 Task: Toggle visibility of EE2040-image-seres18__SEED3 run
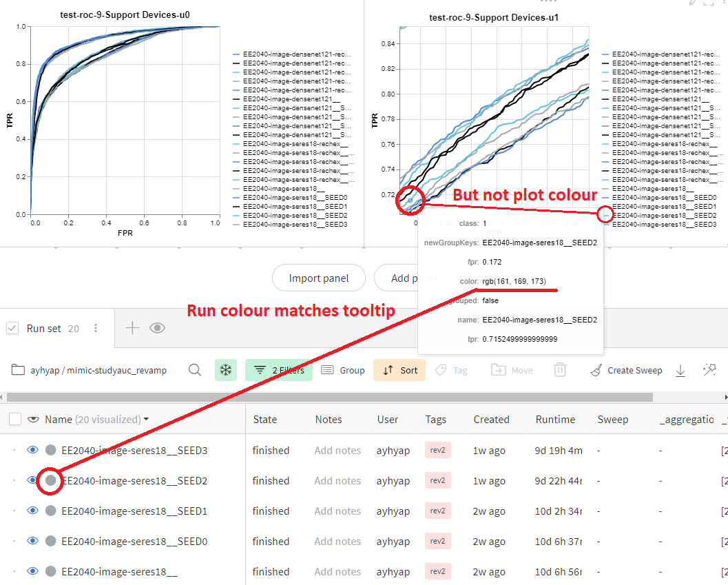pyautogui.click(x=32, y=450)
